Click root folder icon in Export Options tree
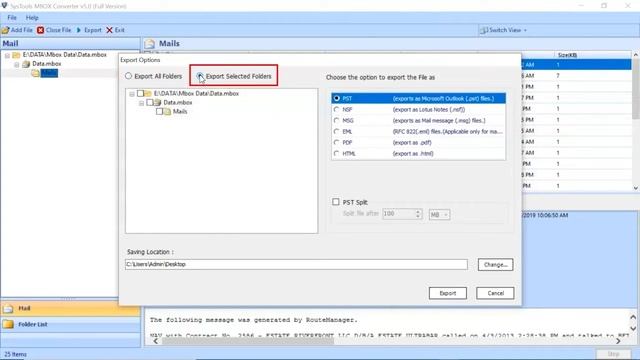The width and height of the screenshot is (640, 360). [148, 93]
